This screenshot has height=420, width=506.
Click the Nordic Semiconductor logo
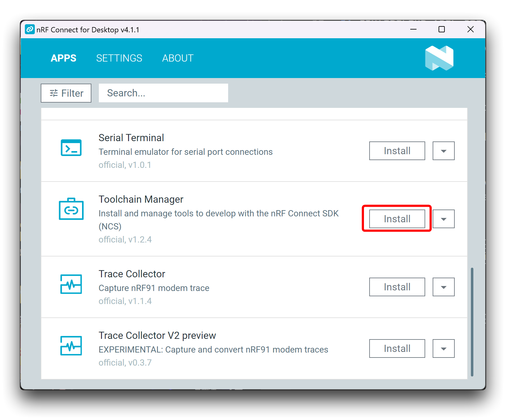(439, 58)
